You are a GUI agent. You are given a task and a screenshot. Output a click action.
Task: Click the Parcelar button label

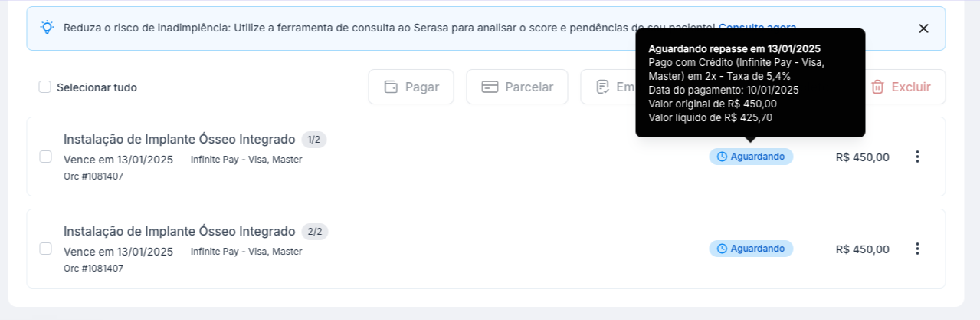tap(529, 87)
